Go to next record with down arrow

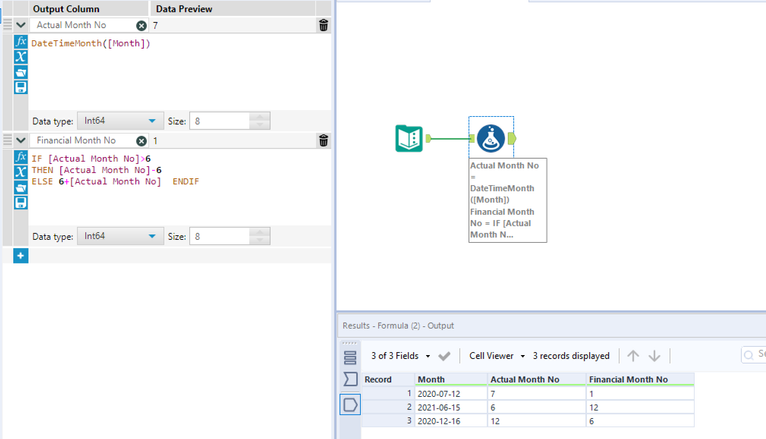point(655,355)
